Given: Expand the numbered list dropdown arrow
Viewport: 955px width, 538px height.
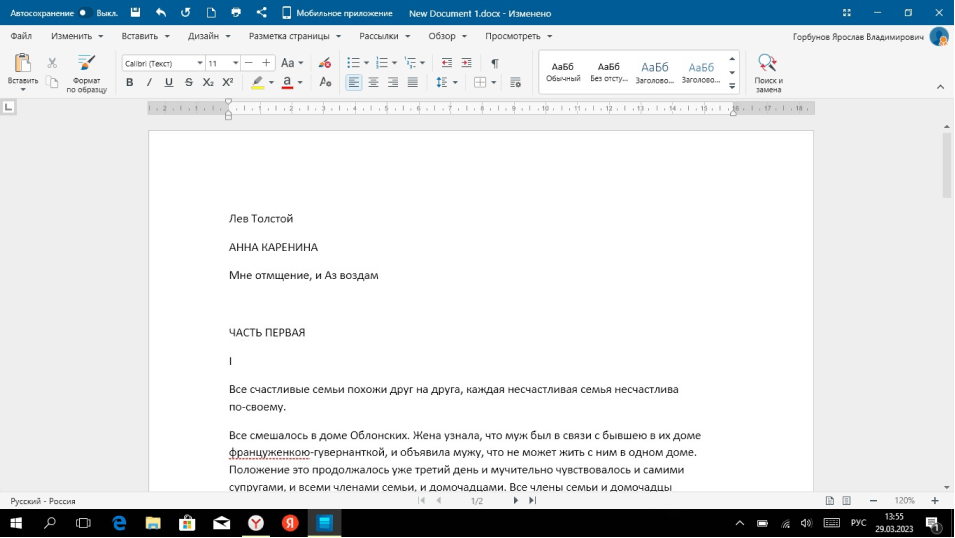Looking at the screenshot, I should point(394,63).
